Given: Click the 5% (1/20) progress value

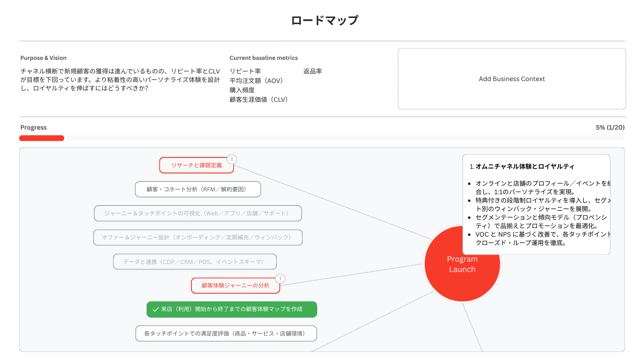Looking at the screenshot, I should (610, 127).
